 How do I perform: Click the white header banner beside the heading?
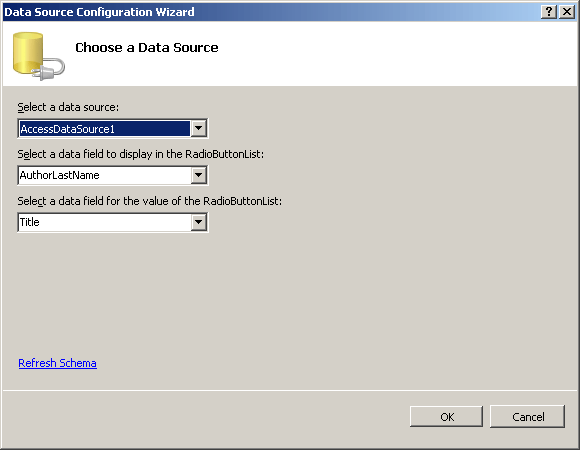coord(396,54)
